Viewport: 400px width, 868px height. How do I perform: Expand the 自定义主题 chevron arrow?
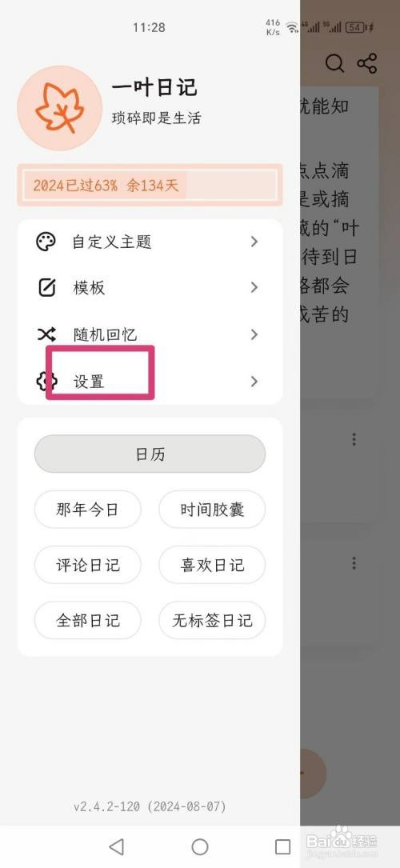click(x=254, y=242)
